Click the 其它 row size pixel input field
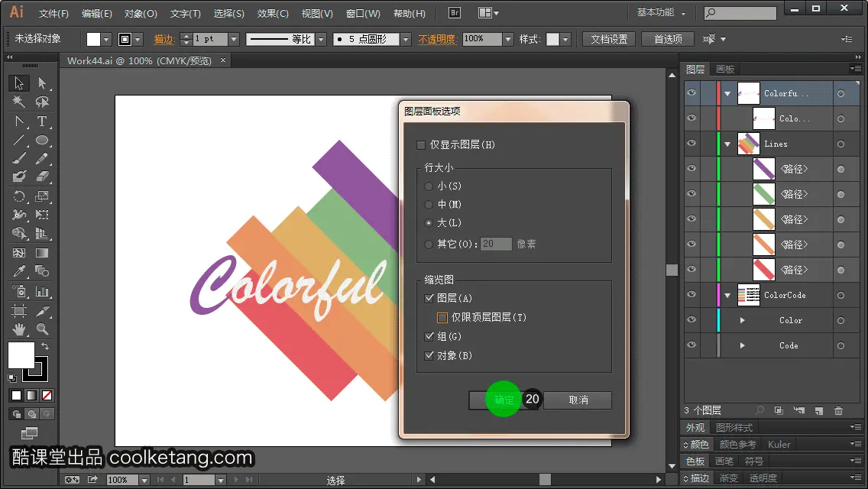 (x=496, y=244)
